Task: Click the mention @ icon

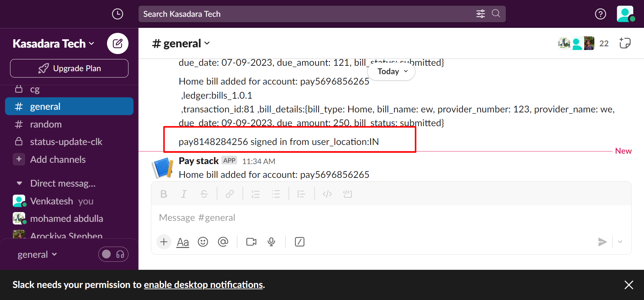Action: [223, 242]
